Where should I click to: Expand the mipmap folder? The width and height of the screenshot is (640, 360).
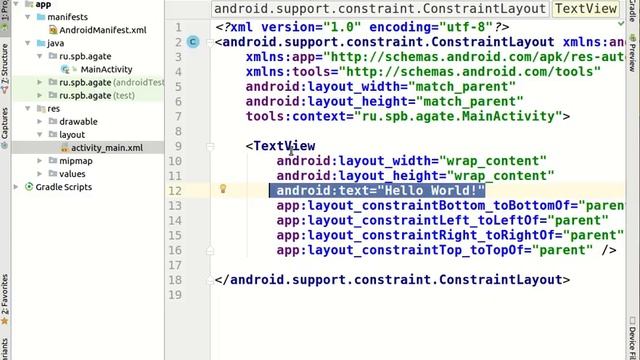click(x=40, y=160)
